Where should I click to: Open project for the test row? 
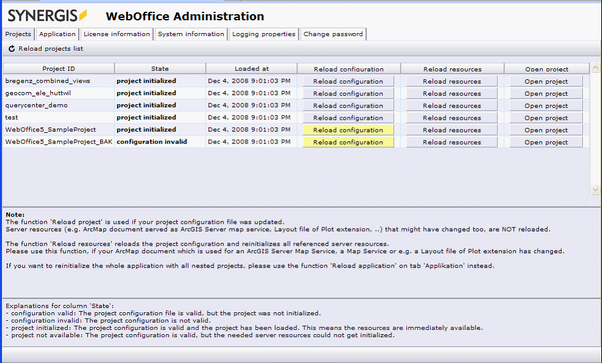pos(546,118)
